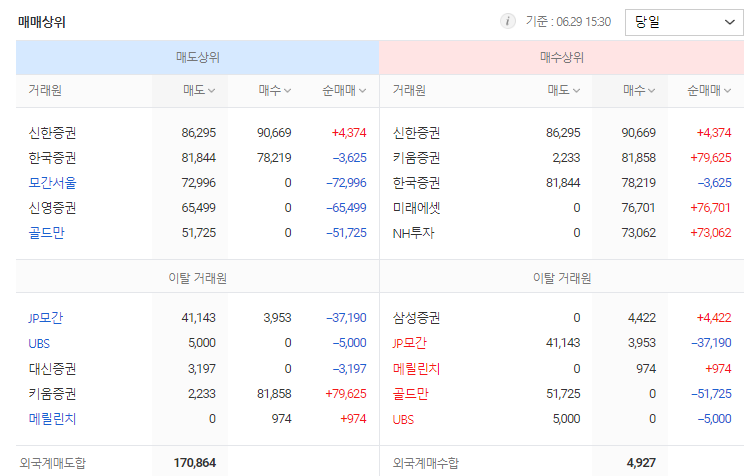The image size is (754, 476).
Task: Click 미래에셋 broker name
Action: [416, 208]
